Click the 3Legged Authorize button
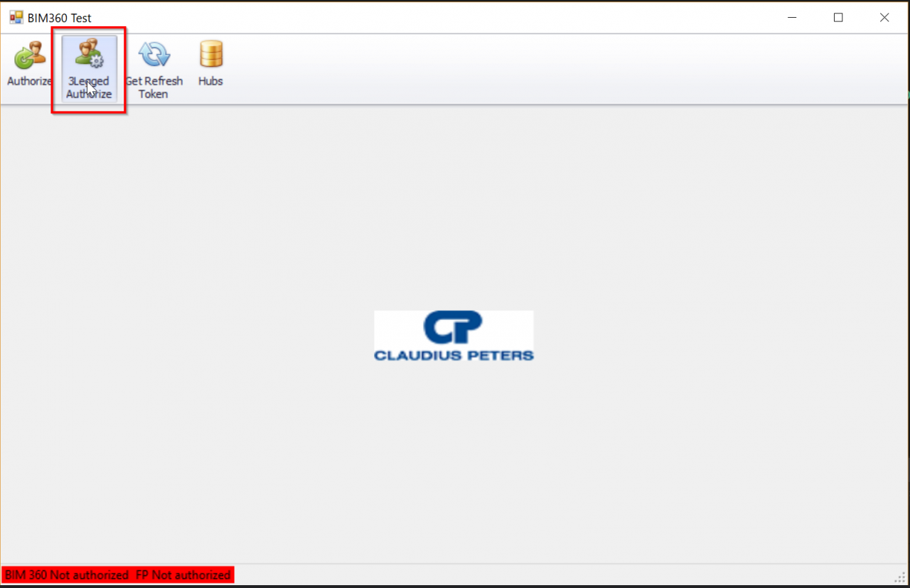The width and height of the screenshot is (910, 588). coord(89,69)
